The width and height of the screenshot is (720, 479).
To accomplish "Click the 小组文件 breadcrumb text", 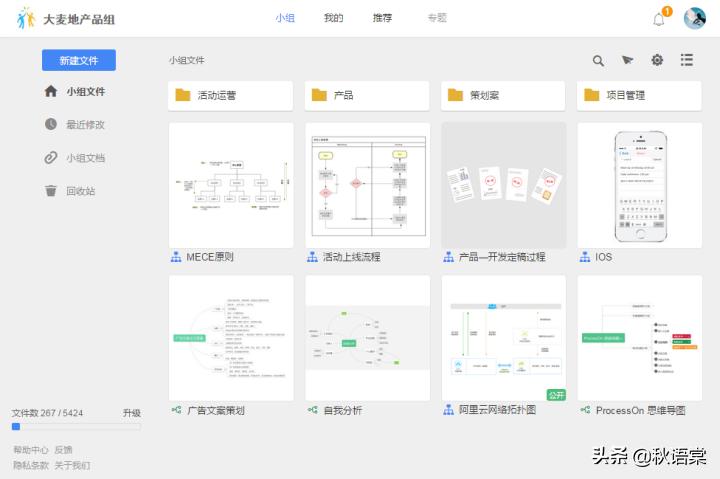I will pyautogui.click(x=186, y=60).
